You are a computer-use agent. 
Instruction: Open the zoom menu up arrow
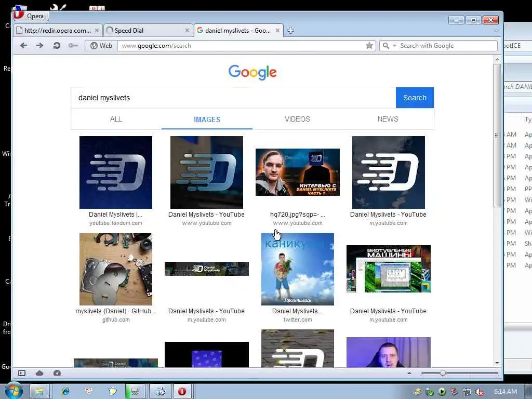(x=409, y=373)
